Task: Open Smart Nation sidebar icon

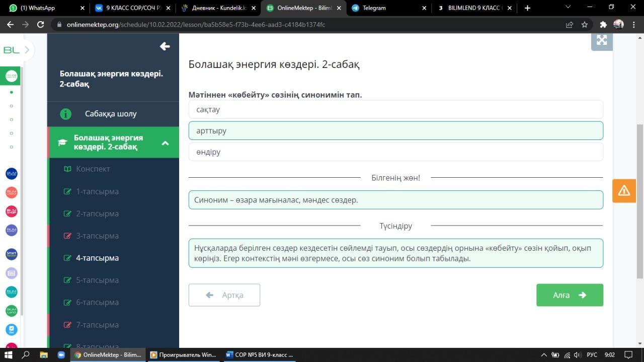Action: (x=11, y=254)
